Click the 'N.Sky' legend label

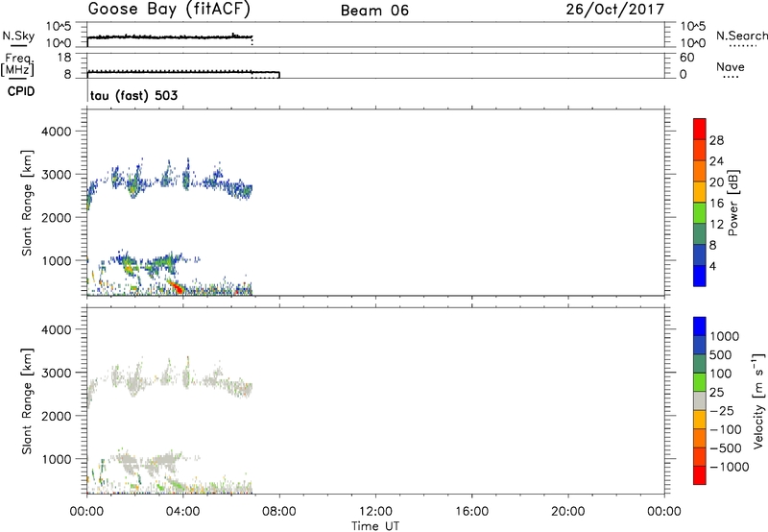click(x=18, y=36)
